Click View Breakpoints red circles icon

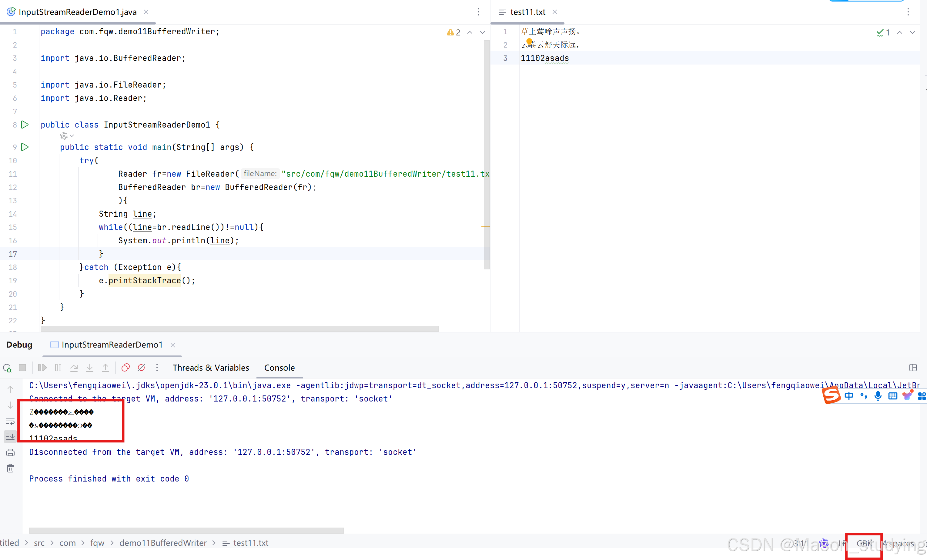click(x=125, y=368)
